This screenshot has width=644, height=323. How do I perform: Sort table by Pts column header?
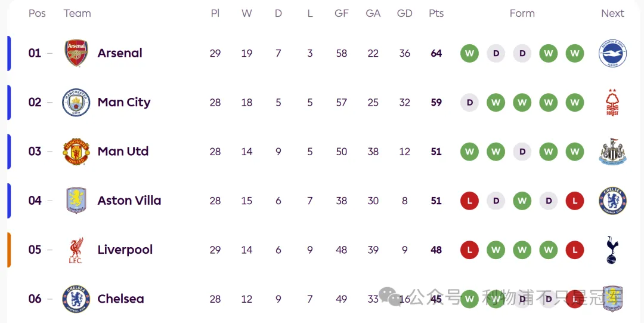coord(436,13)
